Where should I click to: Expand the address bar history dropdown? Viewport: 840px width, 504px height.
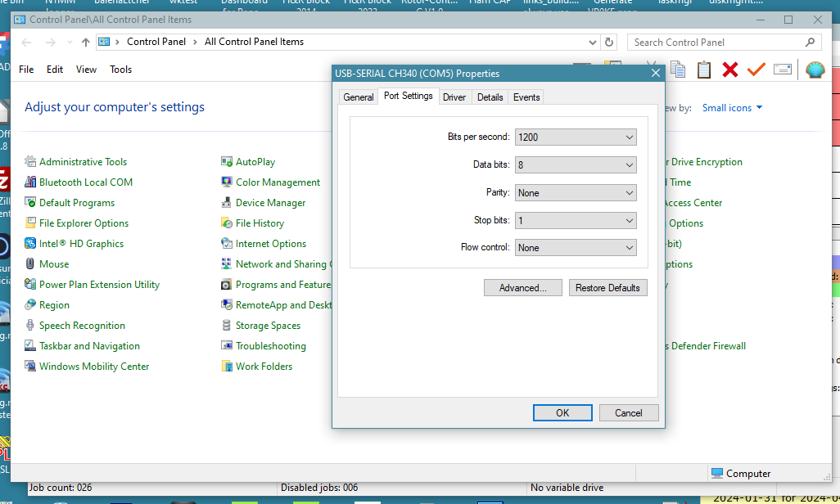tap(593, 42)
